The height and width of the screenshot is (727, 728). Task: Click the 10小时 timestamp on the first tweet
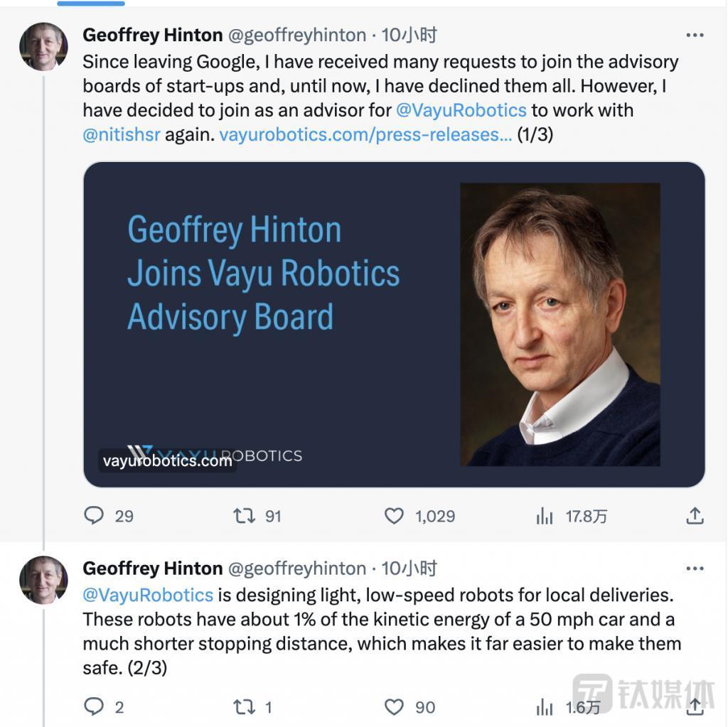pyautogui.click(x=413, y=34)
